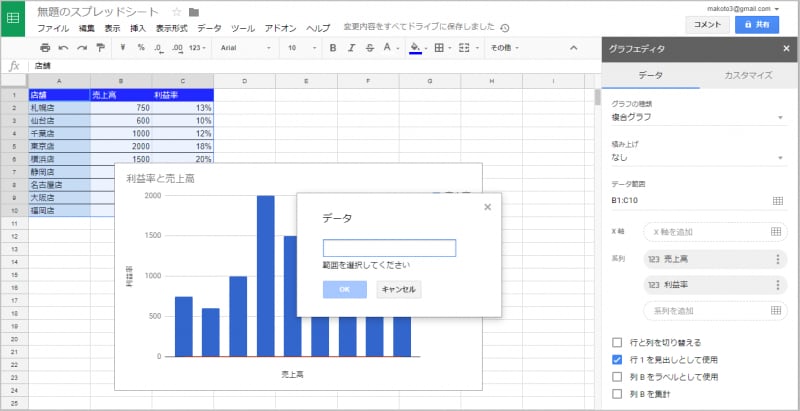Collapse the toolbar with the chevron
Image resolution: width=800 pixels, height=411 pixels.
573,48
